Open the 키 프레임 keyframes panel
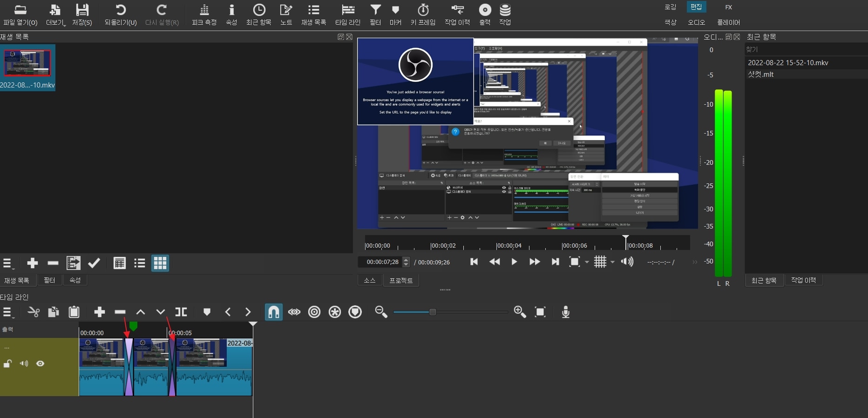868x418 pixels. pyautogui.click(x=423, y=15)
